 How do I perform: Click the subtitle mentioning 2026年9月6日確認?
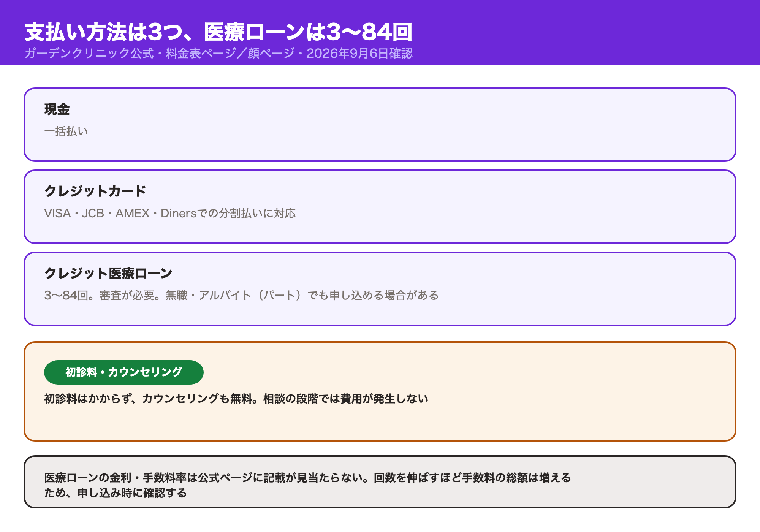[x=218, y=53]
